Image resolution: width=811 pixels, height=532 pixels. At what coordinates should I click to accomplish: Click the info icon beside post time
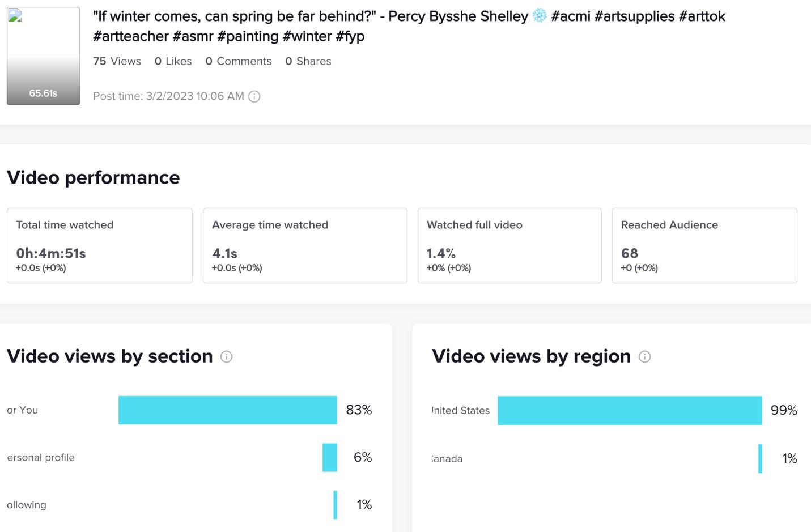coord(254,96)
